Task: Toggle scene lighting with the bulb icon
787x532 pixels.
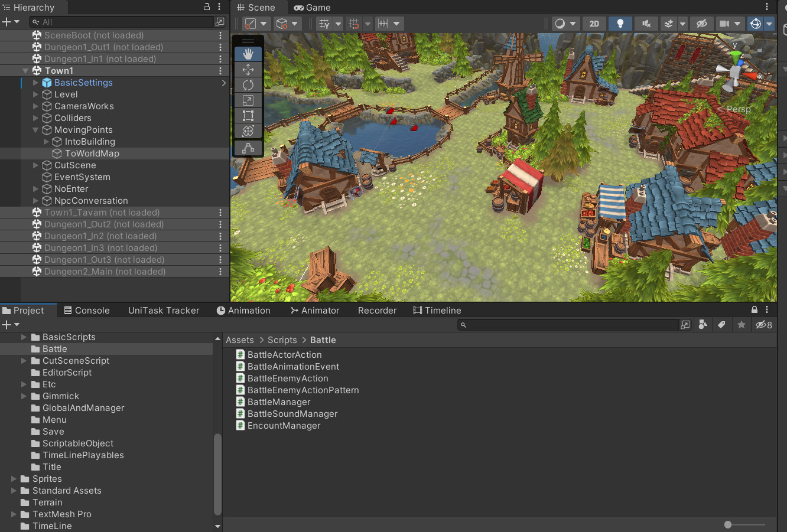Action: click(620, 24)
